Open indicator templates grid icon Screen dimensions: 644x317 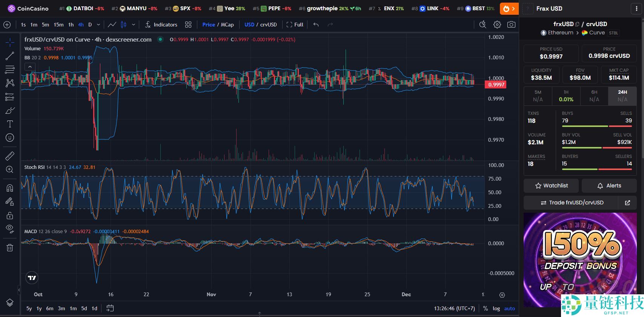[x=188, y=25]
